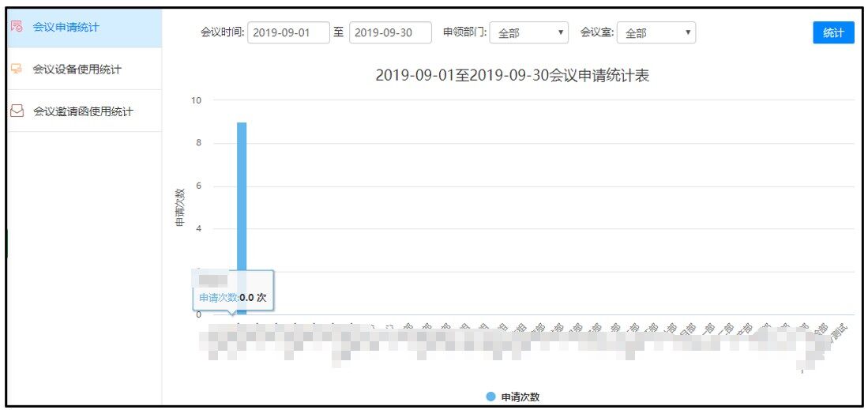Click the arrow on 会议室 select box
This screenshot has height=410, width=868.
(688, 33)
